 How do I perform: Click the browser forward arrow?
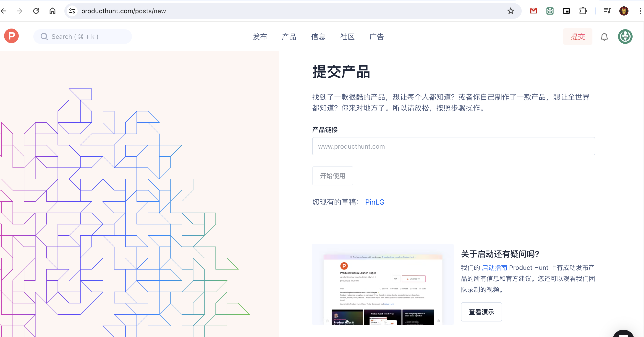pyautogui.click(x=19, y=11)
